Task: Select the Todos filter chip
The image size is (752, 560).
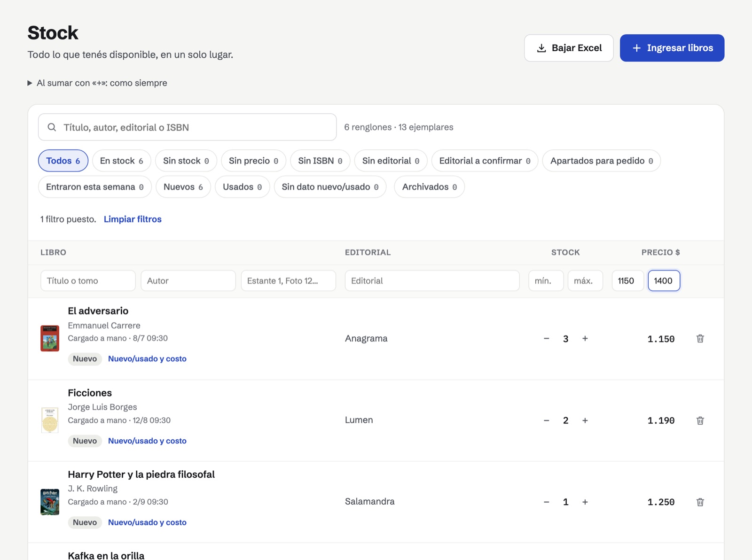Action: pyautogui.click(x=63, y=161)
